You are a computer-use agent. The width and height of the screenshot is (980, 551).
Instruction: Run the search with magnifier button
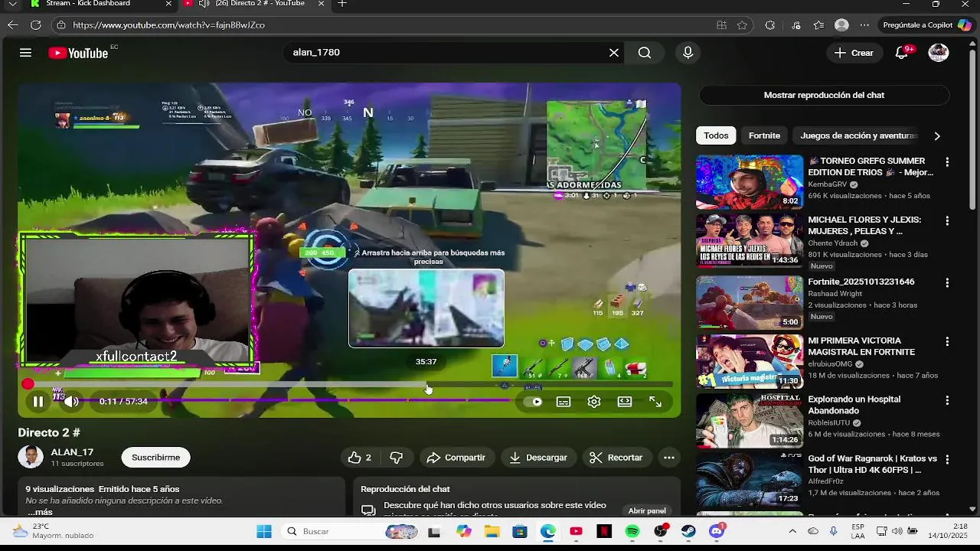click(645, 53)
